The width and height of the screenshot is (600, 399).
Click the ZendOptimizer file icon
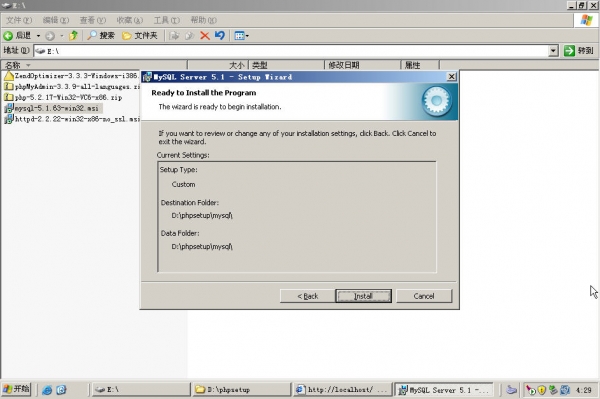click(9, 76)
